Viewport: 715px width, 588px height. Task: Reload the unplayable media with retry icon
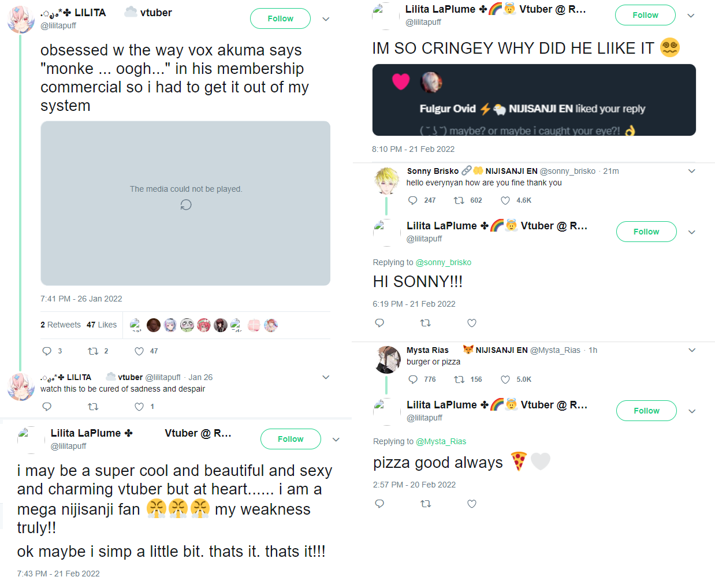(x=186, y=204)
